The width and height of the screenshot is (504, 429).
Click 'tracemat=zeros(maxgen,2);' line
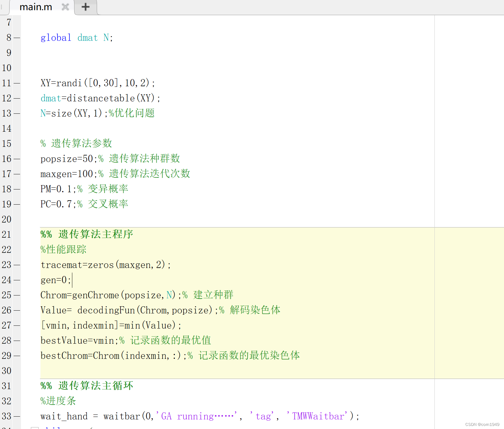(106, 265)
